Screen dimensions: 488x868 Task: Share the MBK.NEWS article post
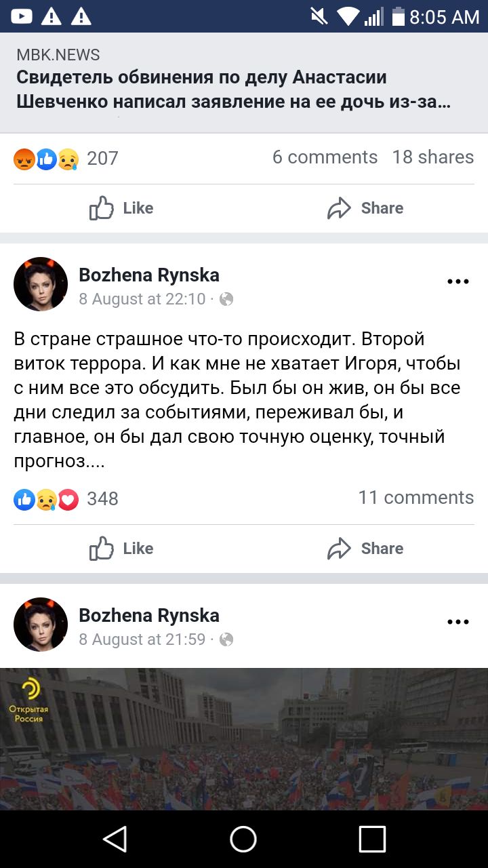[x=365, y=208]
